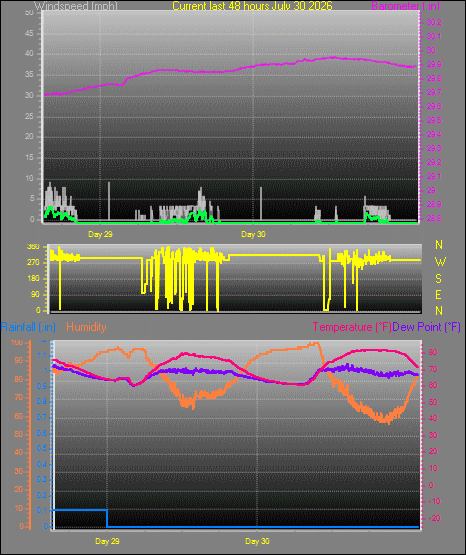Click the 25 windspeed scale value
The image size is (466, 555).
29,116
